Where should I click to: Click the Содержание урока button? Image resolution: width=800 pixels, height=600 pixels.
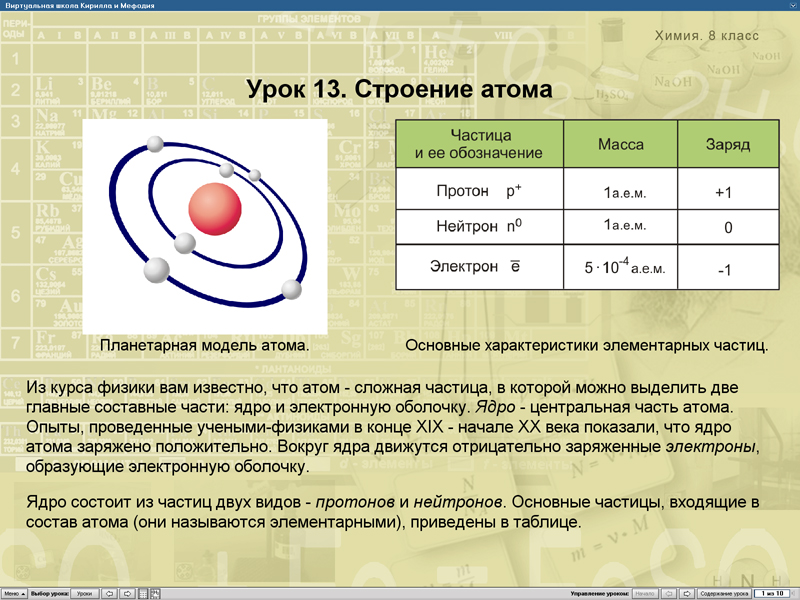(724, 593)
